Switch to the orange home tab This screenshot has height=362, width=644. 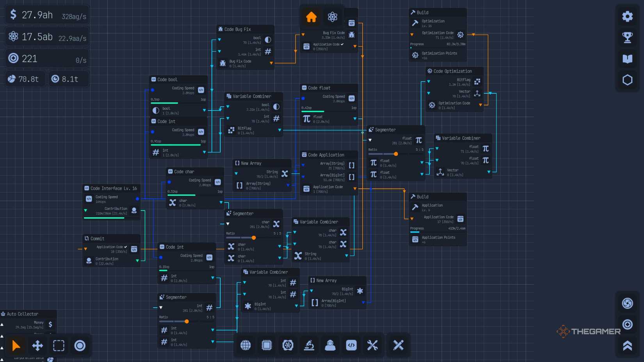coord(311,17)
